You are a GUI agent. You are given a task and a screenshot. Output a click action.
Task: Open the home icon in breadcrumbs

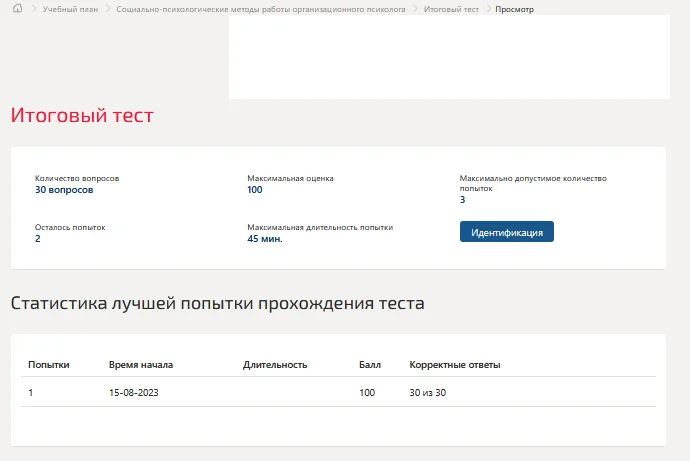pyautogui.click(x=17, y=8)
